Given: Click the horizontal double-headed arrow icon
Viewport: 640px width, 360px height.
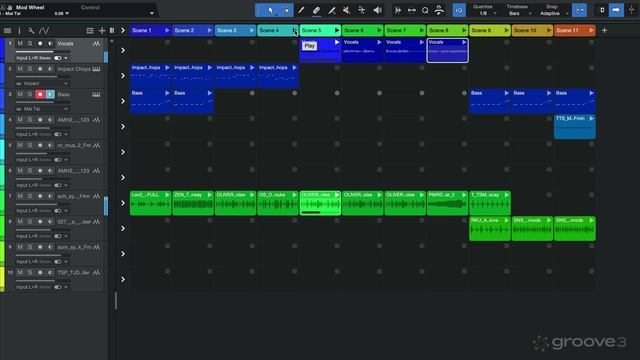Looking at the screenshot, I should tap(411, 10).
